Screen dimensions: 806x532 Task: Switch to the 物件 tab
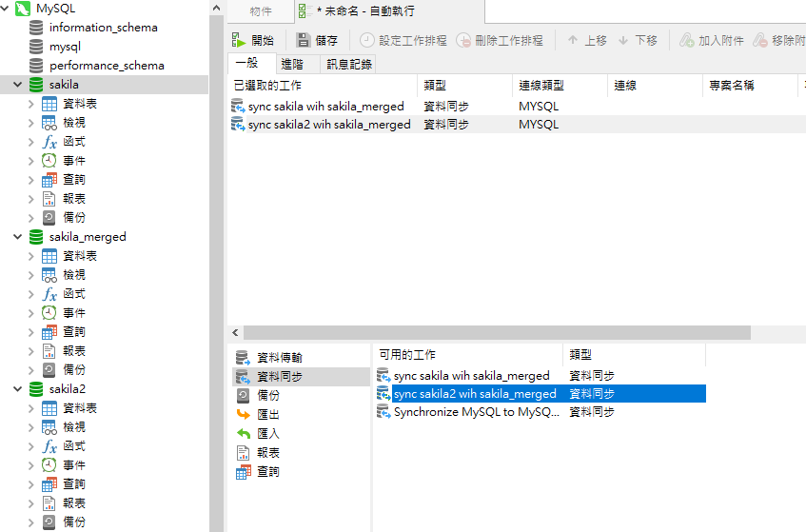tap(260, 11)
